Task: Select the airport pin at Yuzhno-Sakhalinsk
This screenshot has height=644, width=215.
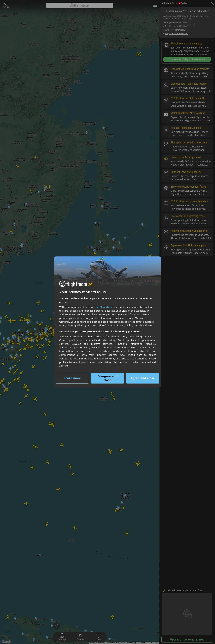Action: pyautogui.click(x=102, y=206)
